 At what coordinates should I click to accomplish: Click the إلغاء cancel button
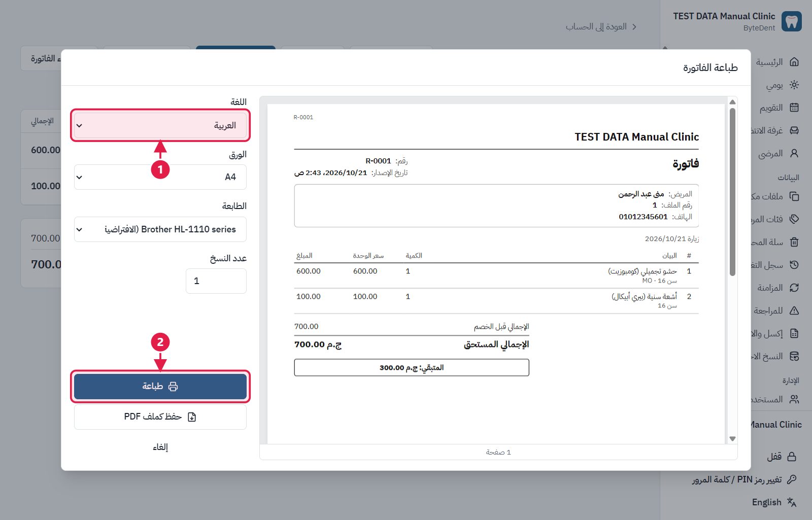pyautogui.click(x=160, y=447)
